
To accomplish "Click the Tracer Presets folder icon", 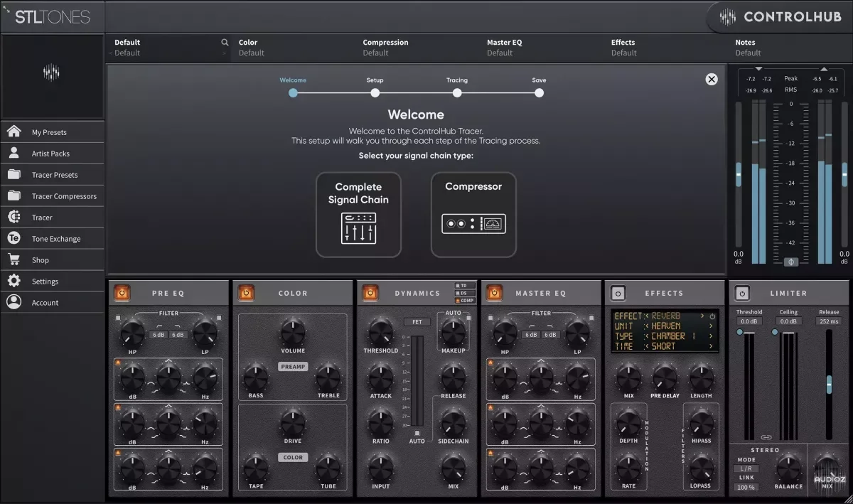I will 14,175.
